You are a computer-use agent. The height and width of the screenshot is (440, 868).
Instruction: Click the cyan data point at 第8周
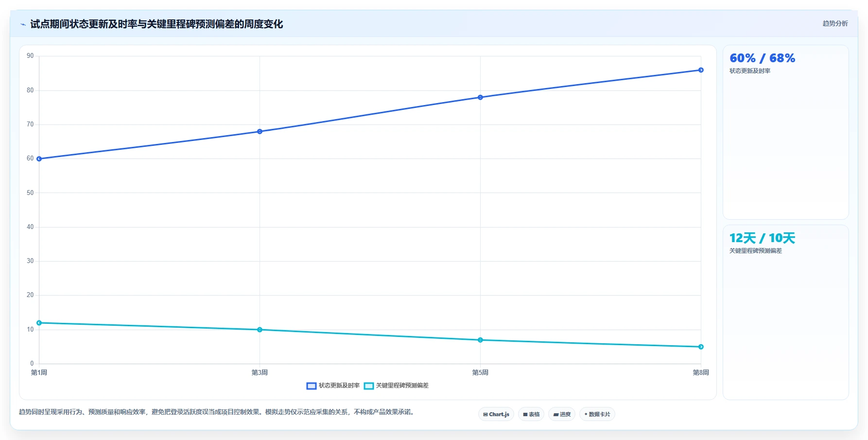[701, 347]
